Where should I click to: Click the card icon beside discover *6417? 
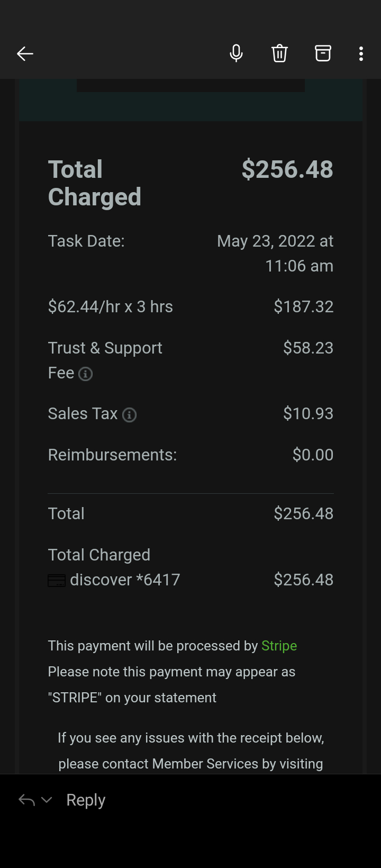click(57, 581)
